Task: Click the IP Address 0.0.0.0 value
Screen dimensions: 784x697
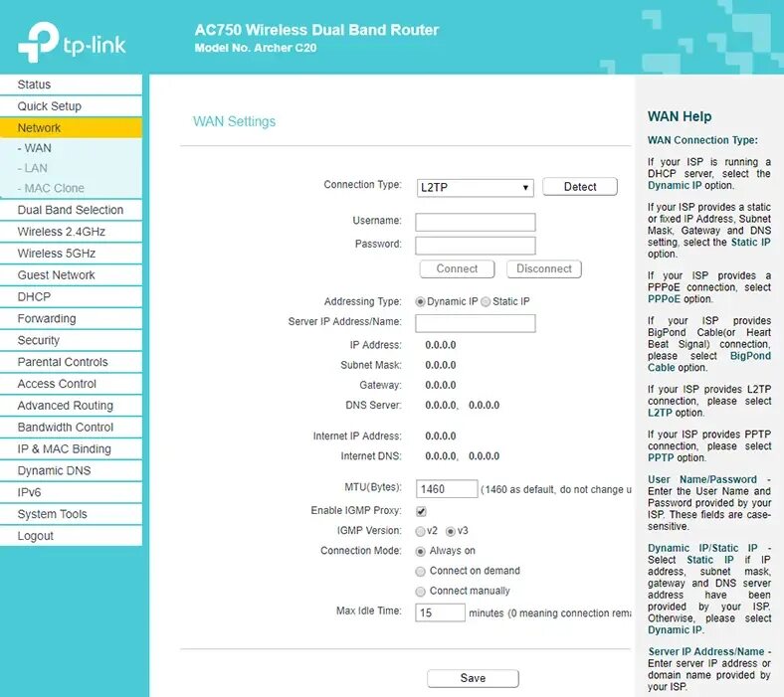Action: click(441, 345)
